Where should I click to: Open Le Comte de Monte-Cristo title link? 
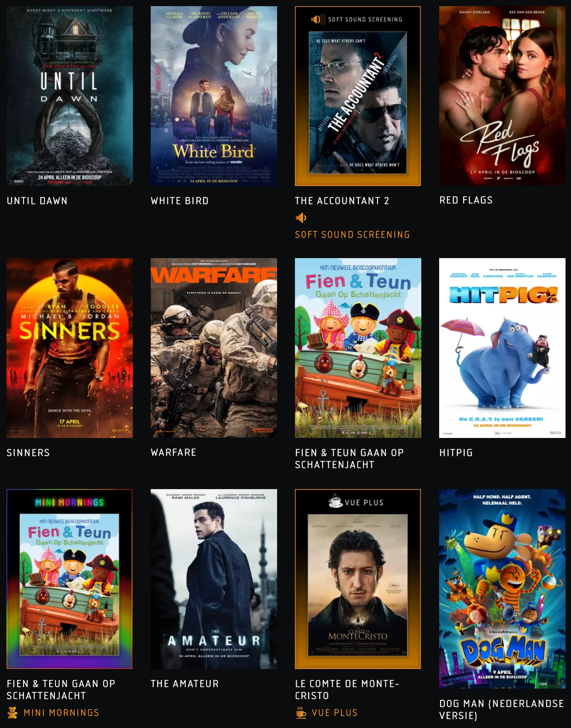tap(347, 690)
